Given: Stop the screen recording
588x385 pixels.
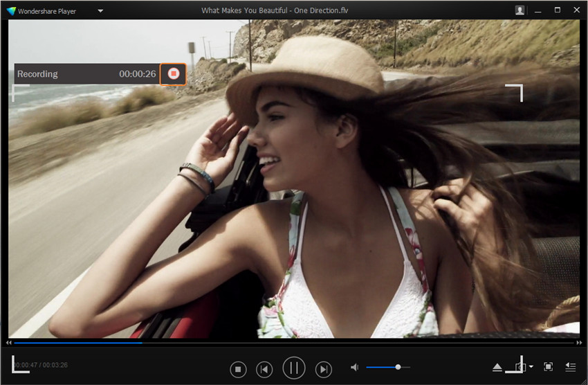Looking at the screenshot, I should tap(173, 73).
